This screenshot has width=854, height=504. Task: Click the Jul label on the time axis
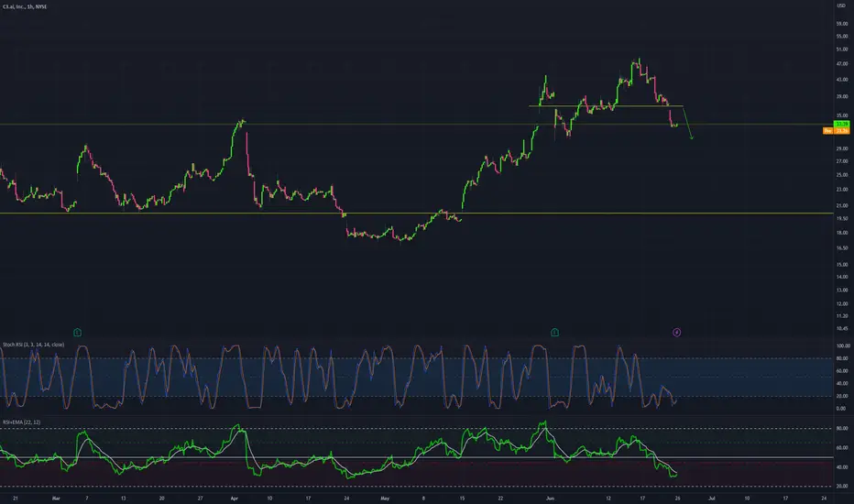click(x=711, y=498)
